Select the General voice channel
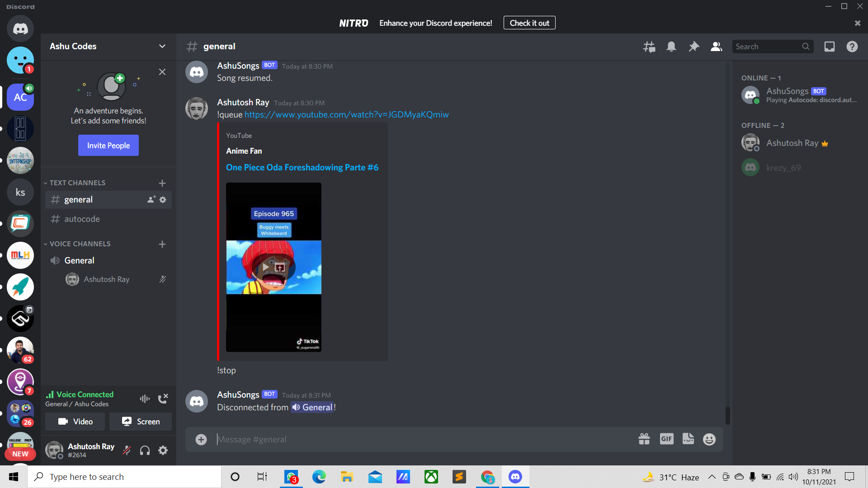Viewport: 868px width, 488px height. coord(80,261)
